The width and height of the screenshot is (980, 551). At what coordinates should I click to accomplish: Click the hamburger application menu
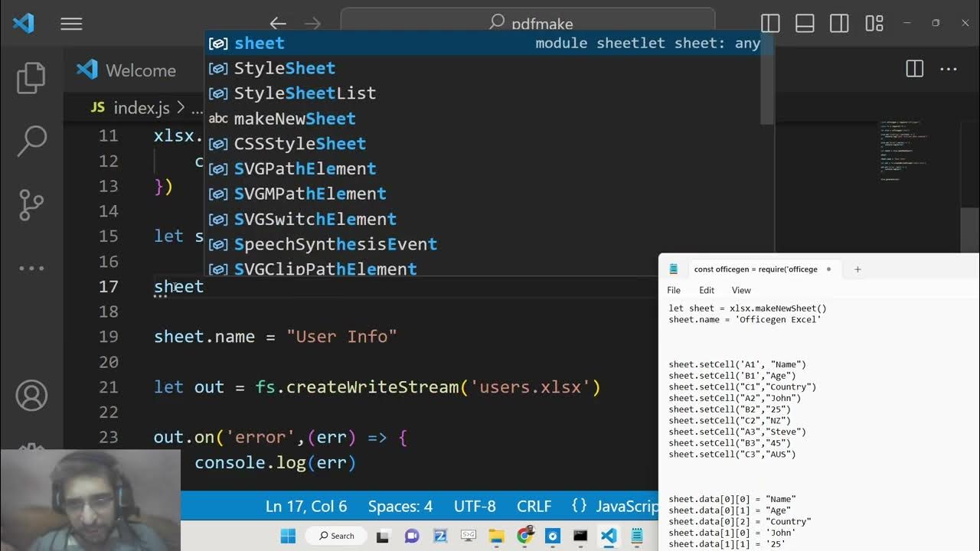tap(71, 24)
